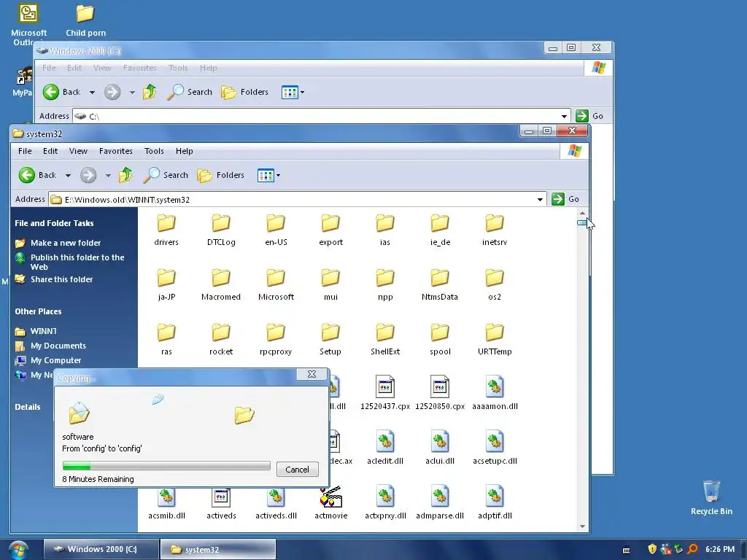Open the drivers folder
Screen dimensions: 747x560
coord(166,230)
